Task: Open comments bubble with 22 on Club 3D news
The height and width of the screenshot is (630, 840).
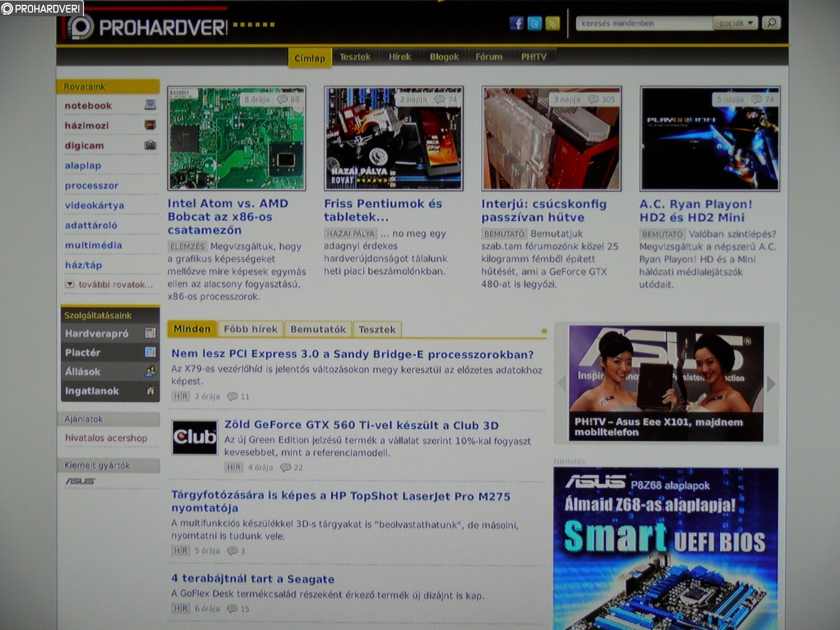Action: tap(291, 467)
